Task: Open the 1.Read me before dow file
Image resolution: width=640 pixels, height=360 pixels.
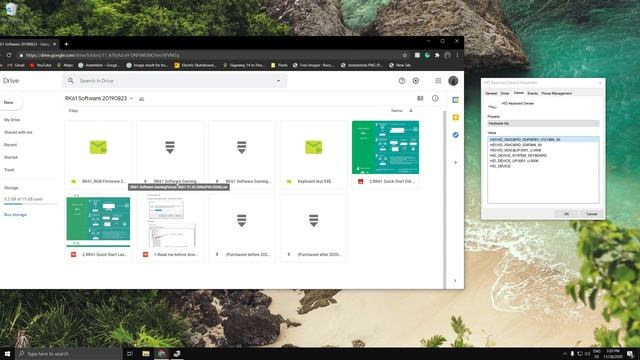Action: (x=170, y=228)
